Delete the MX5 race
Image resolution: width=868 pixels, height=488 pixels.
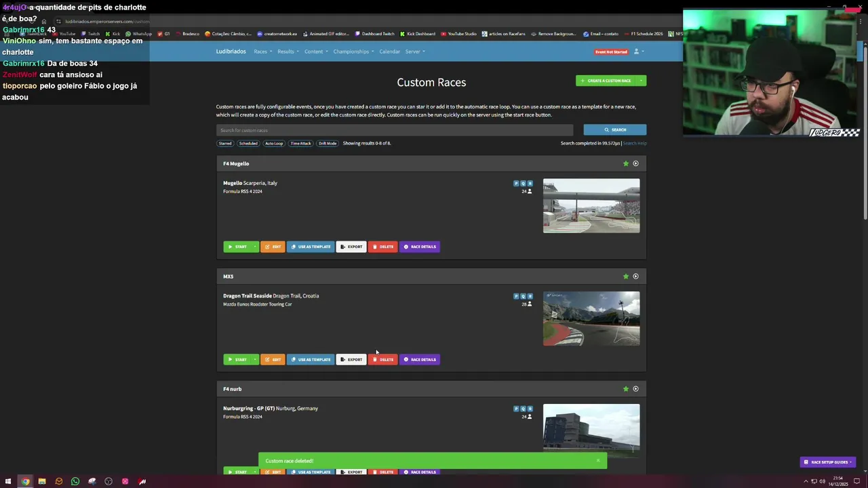(x=383, y=359)
